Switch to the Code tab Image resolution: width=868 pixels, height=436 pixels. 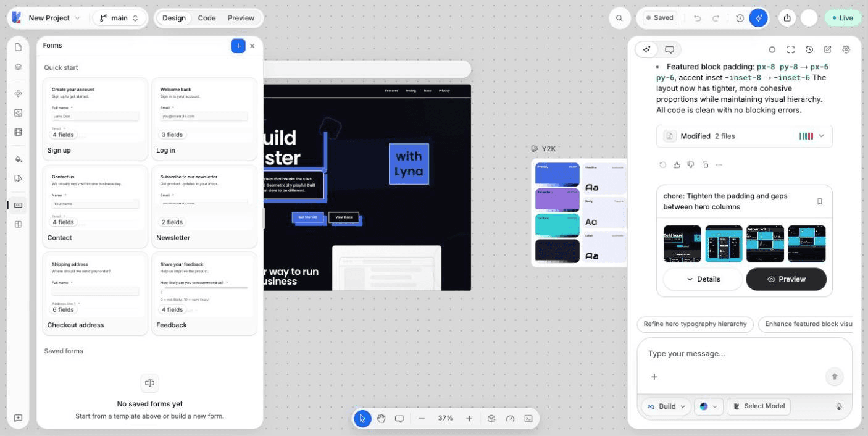207,18
